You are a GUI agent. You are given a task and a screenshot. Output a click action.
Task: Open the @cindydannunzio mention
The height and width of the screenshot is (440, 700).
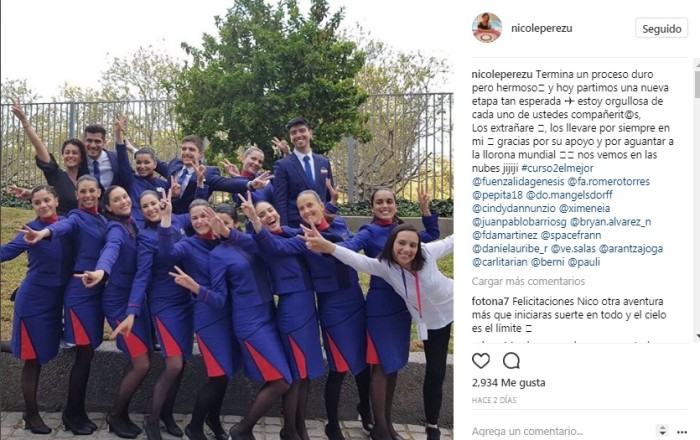(513, 208)
